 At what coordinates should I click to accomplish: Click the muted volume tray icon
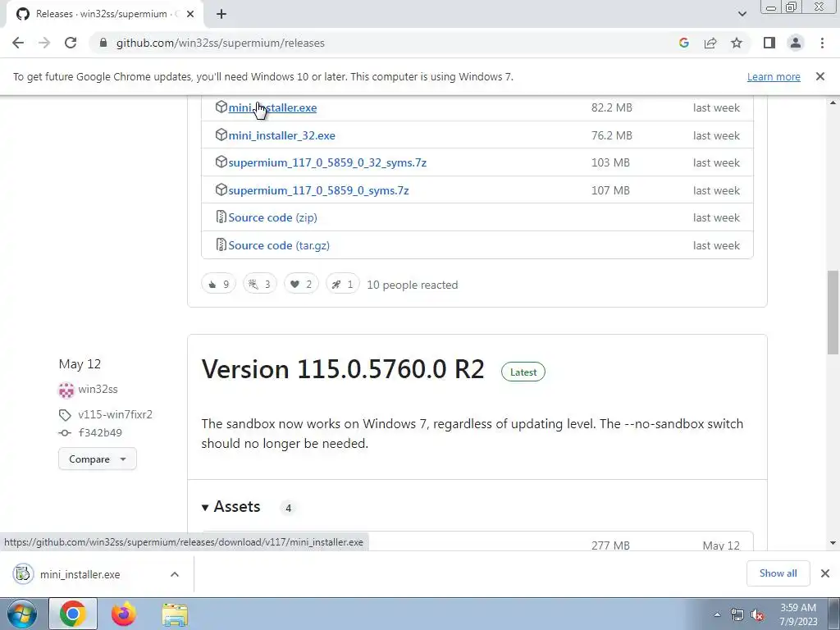pos(757,614)
